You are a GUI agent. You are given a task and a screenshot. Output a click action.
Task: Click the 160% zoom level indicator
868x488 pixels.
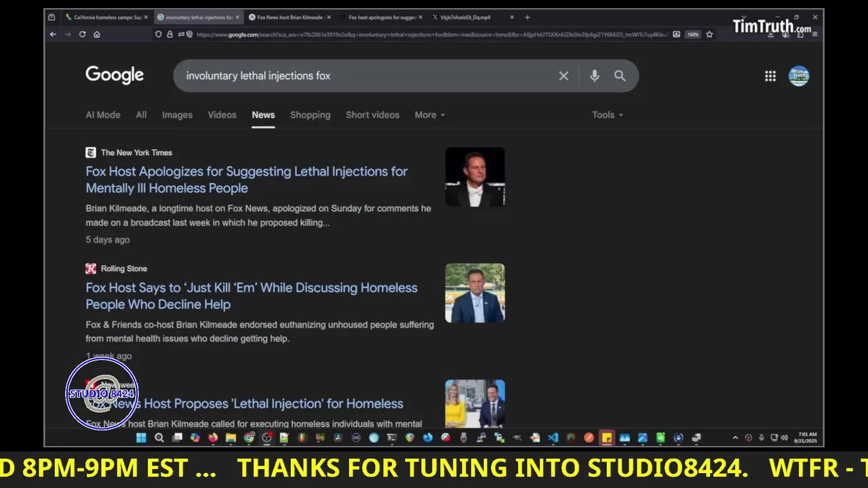(692, 34)
